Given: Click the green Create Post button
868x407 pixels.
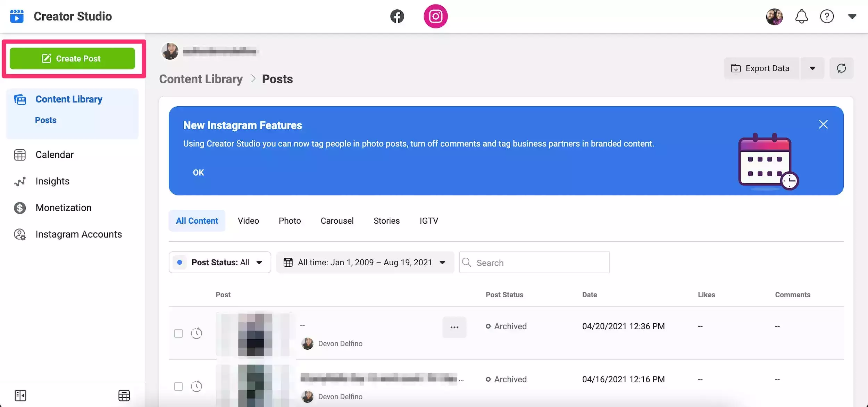Looking at the screenshot, I should tap(72, 58).
